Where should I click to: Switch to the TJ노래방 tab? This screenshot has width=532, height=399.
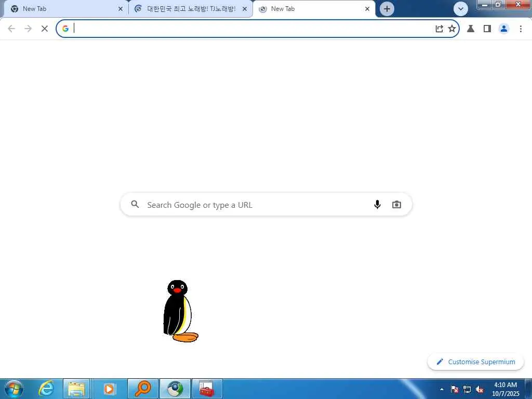191,9
